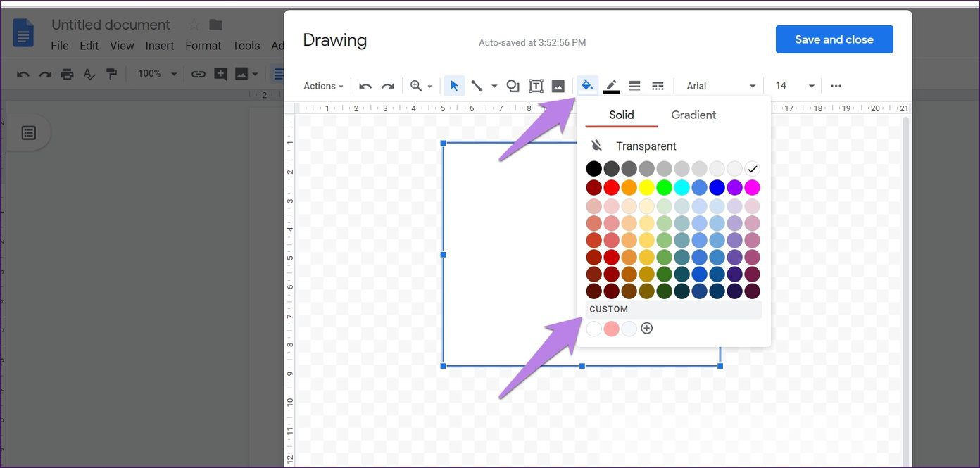Pick the purple swatch in bright row
Viewport: 980px width, 468px height.
(x=734, y=187)
